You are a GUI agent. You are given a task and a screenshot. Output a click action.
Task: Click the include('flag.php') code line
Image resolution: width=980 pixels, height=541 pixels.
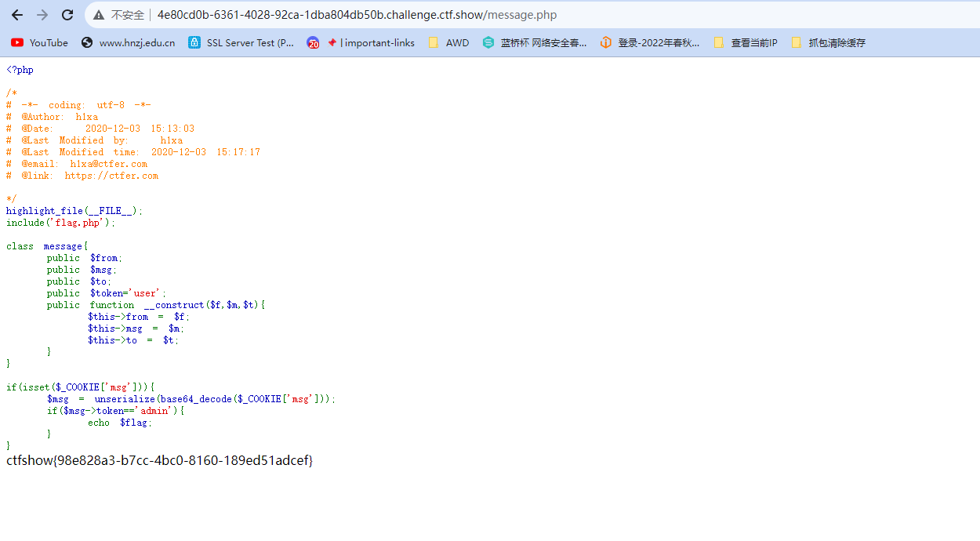(x=61, y=223)
